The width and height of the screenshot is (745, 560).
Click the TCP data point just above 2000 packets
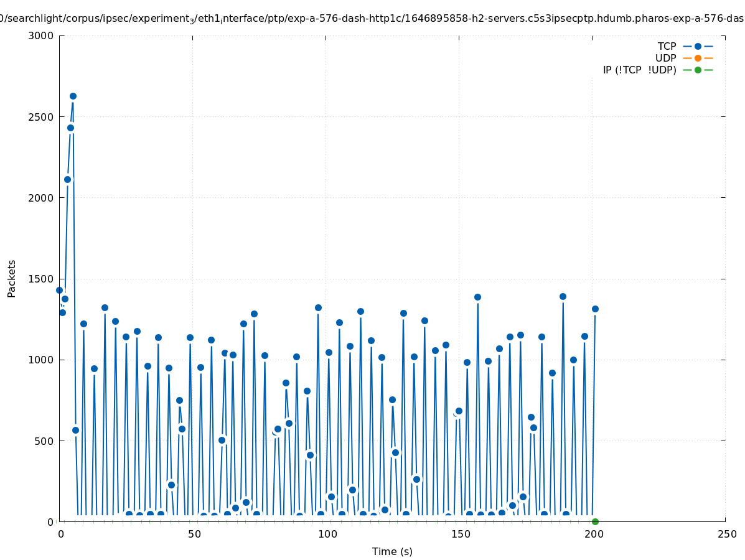pyautogui.click(x=67, y=179)
